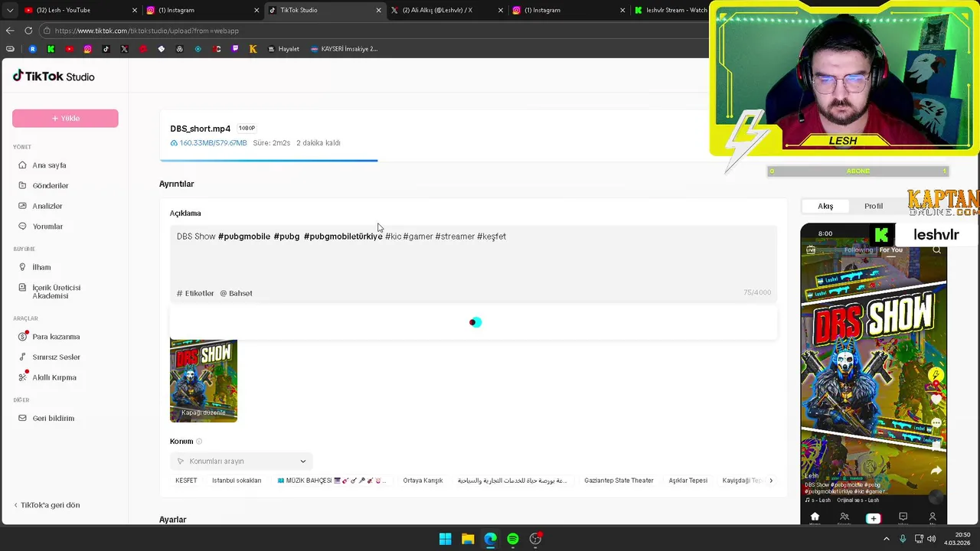Open the TikTok bookmark icon

[106, 49]
